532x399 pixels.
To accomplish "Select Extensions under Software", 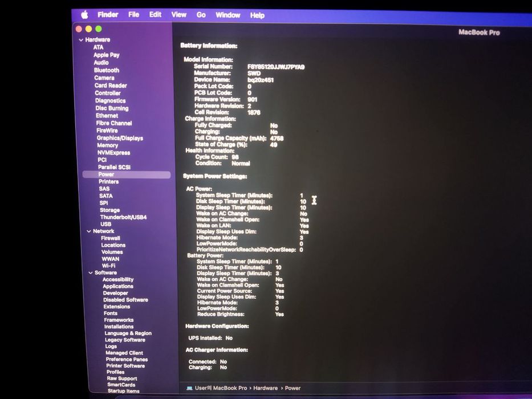I will click(x=117, y=307).
